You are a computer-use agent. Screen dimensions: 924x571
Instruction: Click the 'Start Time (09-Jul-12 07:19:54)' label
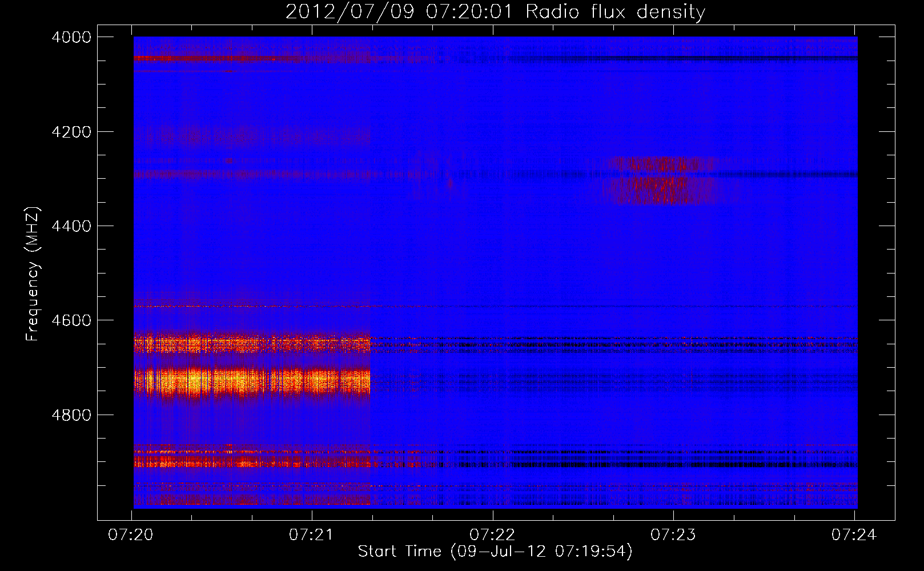[495, 552]
